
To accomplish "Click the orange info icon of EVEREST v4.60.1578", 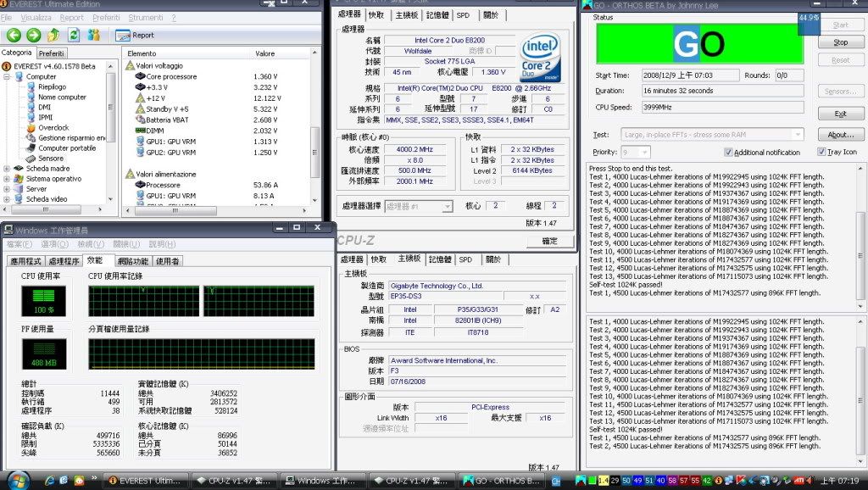I will click(7, 66).
